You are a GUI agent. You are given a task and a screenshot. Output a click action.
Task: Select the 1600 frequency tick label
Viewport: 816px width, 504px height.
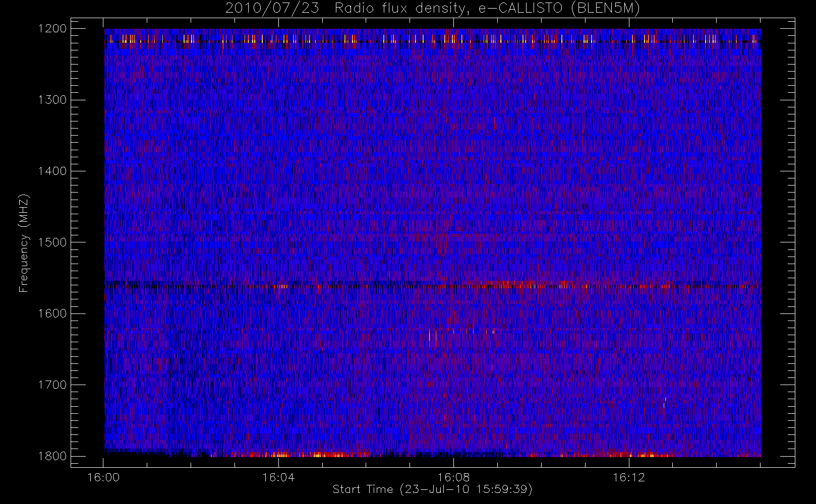point(52,313)
